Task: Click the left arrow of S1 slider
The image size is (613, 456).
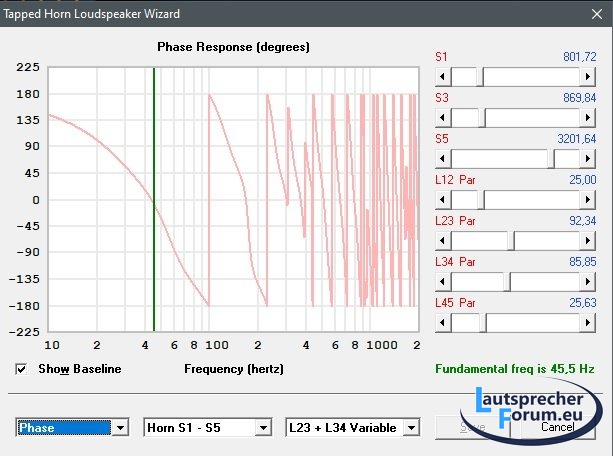Action: pyautogui.click(x=441, y=77)
